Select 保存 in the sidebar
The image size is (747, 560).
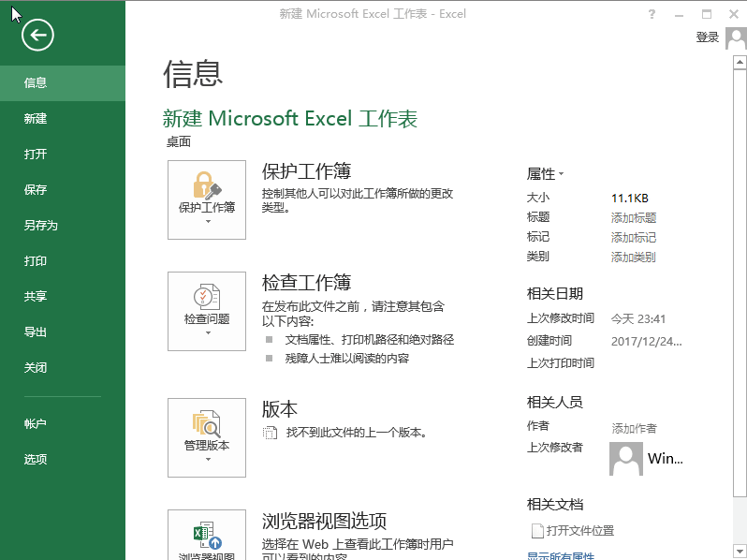point(63,190)
